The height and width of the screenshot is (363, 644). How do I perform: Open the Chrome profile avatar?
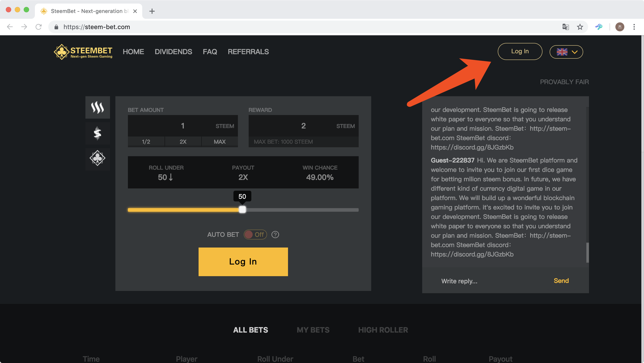pos(620,27)
